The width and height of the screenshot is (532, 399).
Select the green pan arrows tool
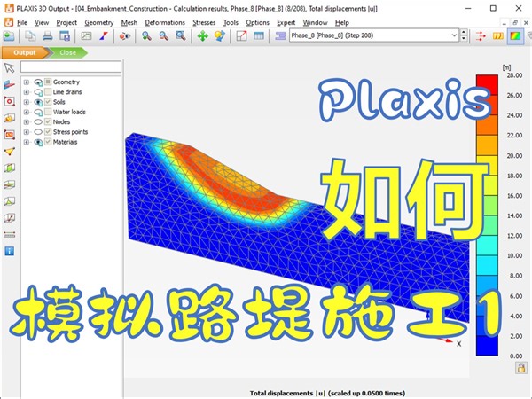pos(202,35)
